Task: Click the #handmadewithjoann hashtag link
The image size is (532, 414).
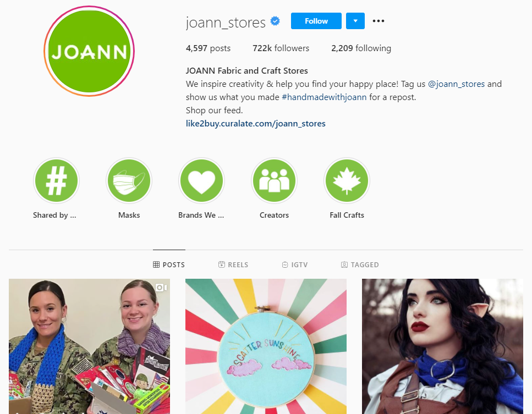Action: coord(324,97)
